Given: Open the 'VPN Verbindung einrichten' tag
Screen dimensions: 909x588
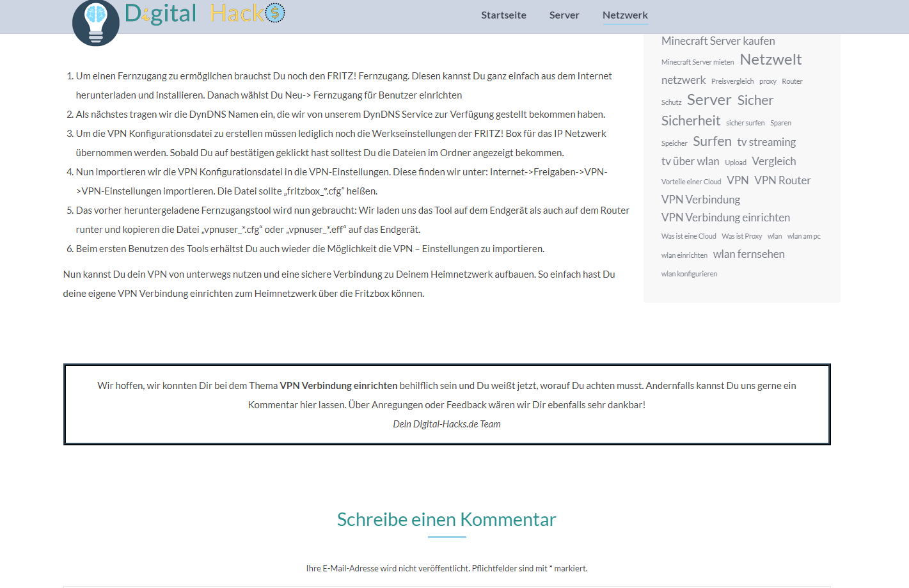Looking at the screenshot, I should 725,218.
